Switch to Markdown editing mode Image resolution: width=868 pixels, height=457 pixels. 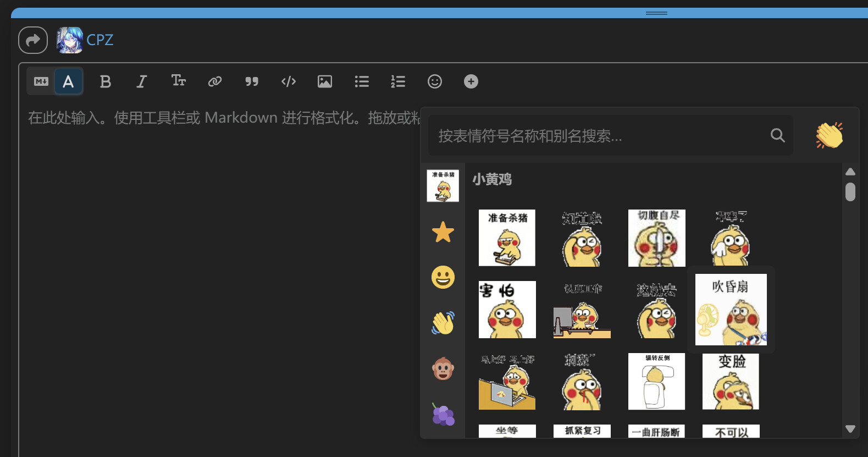pos(41,82)
